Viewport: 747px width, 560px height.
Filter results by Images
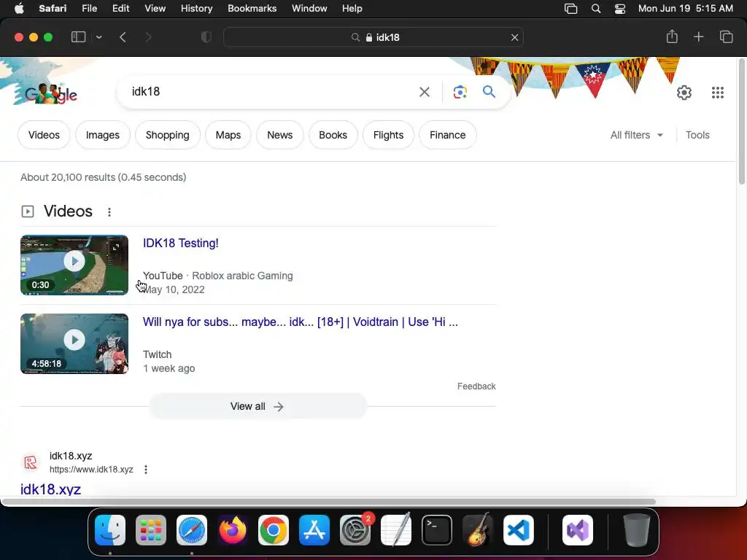click(x=102, y=135)
